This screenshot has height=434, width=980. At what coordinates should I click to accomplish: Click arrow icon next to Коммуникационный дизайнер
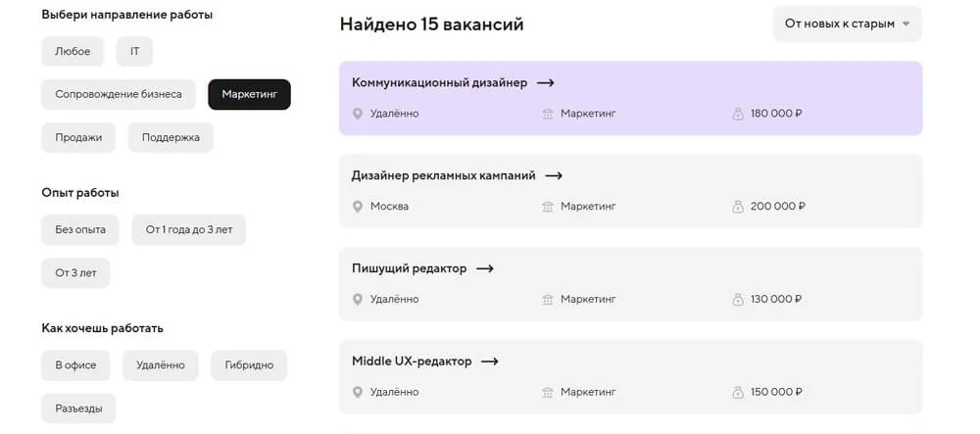click(x=546, y=83)
